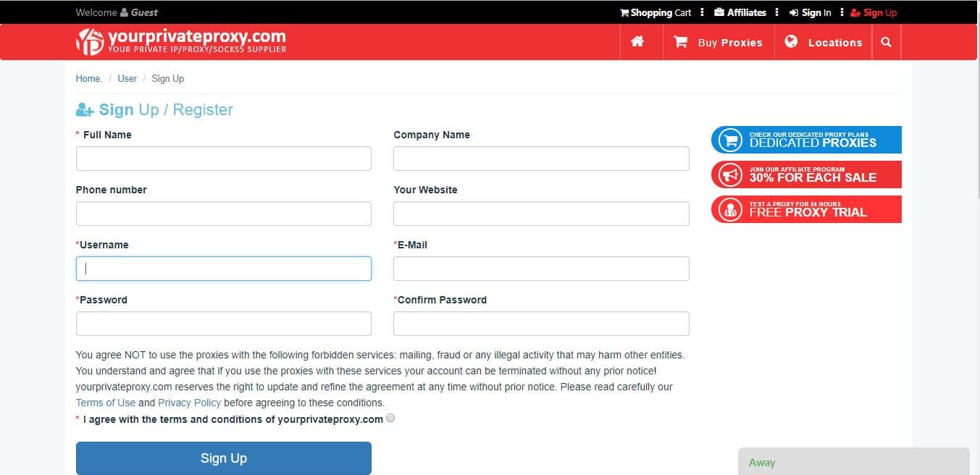Focus the Password input field

[224, 324]
